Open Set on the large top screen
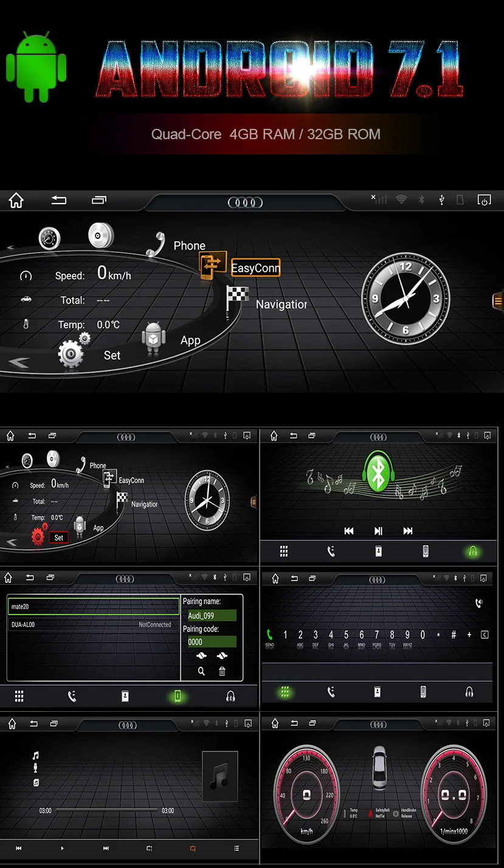The height and width of the screenshot is (868, 504). click(x=112, y=355)
